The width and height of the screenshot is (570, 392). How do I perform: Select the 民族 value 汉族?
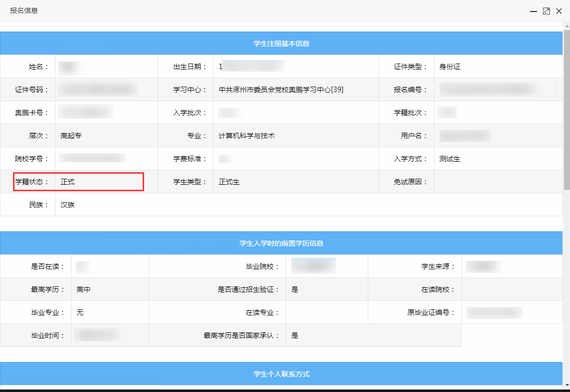pos(68,204)
